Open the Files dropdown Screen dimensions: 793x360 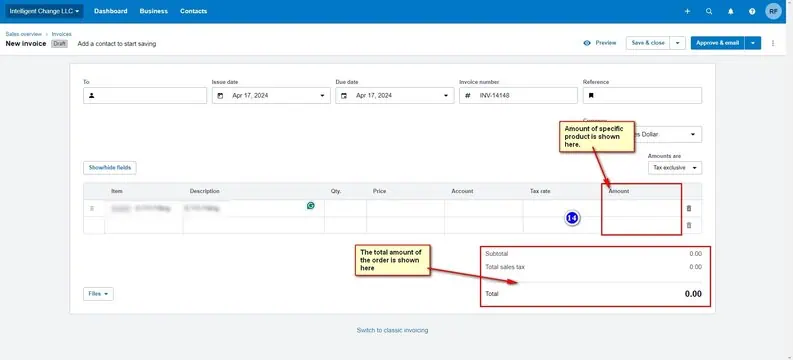pos(98,294)
